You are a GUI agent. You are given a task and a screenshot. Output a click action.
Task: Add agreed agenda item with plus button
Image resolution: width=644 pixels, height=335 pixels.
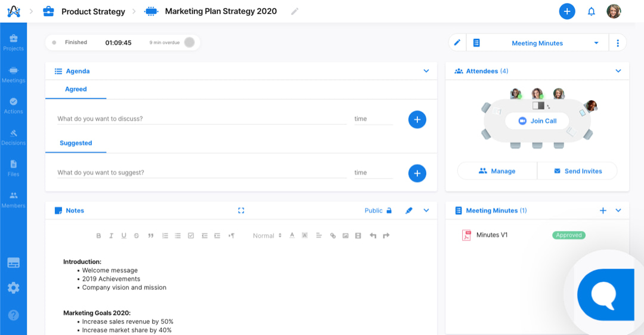pos(417,119)
